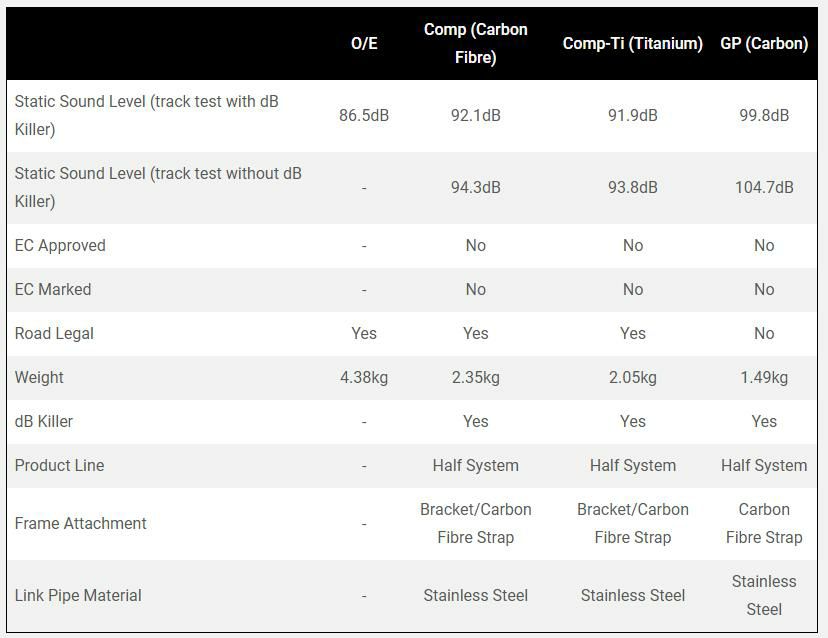Select the 93.8dB sound level cell
This screenshot has width=828, height=638.
[632, 188]
